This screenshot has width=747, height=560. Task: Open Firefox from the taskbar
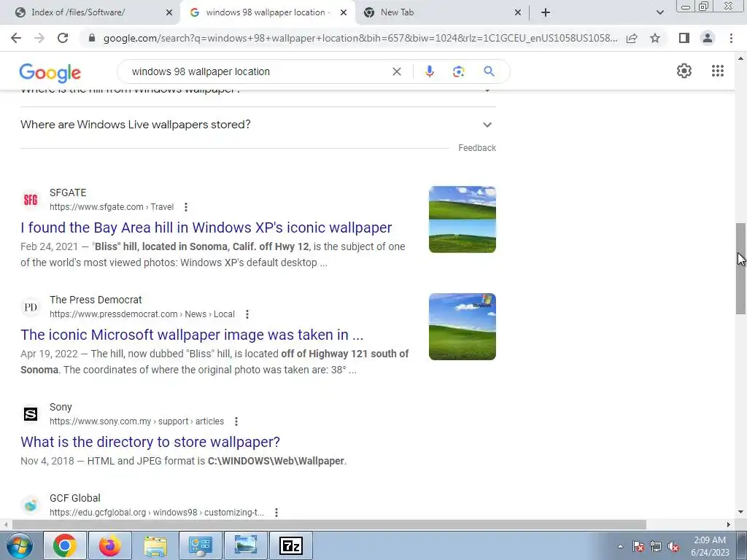(x=110, y=545)
